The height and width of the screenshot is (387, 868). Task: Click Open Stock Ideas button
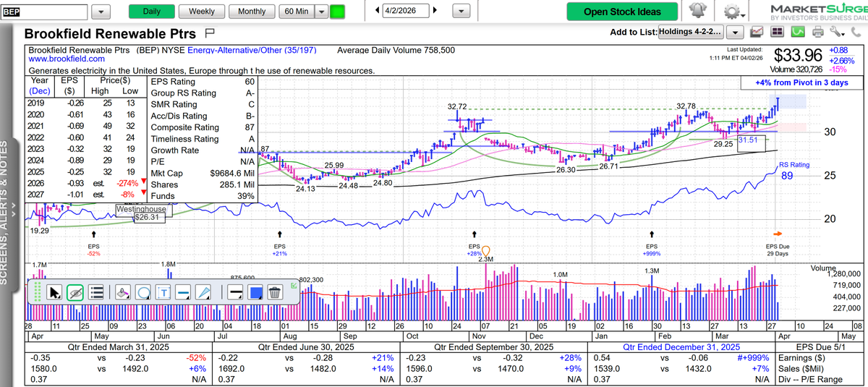622,12
